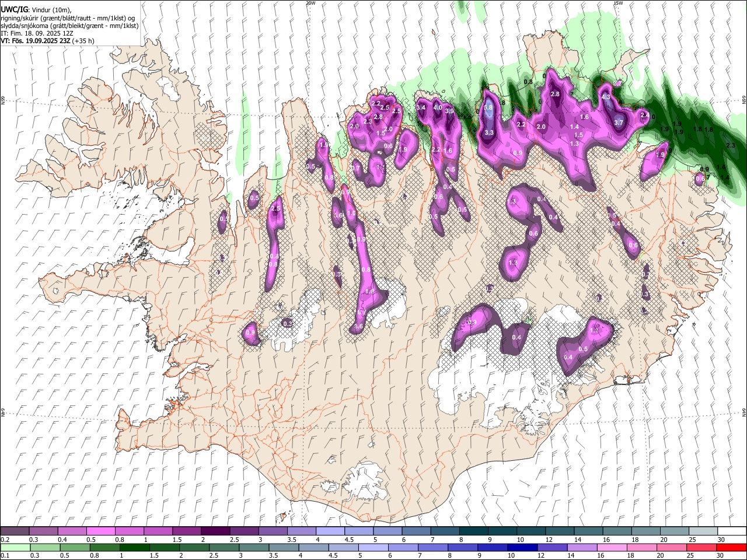Click the 'rigning/skúrir' description line
The width and height of the screenshot is (747, 560).
pyautogui.click(x=67, y=18)
